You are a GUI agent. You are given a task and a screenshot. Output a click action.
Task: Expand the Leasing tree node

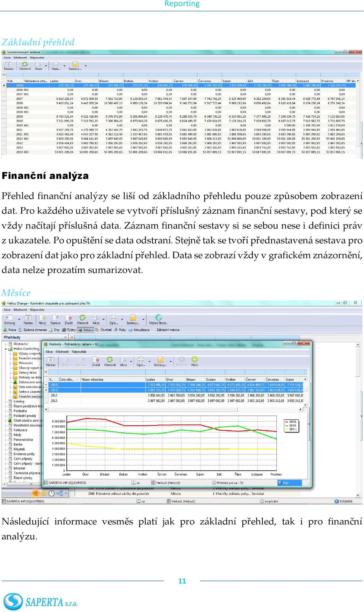point(6,401)
